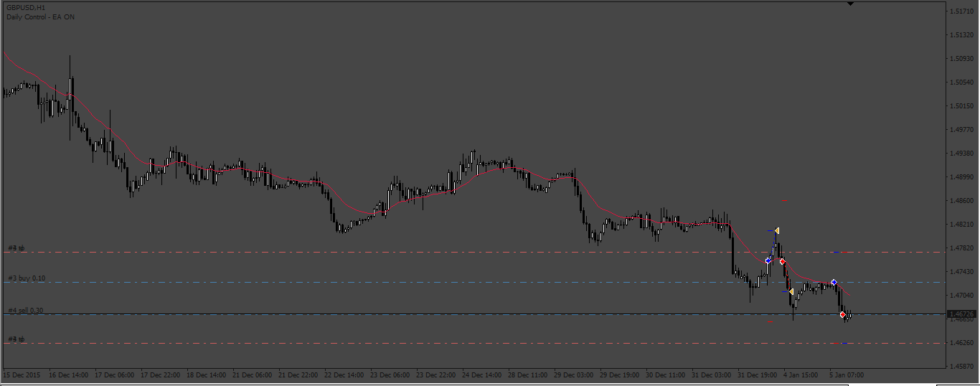The height and width of the screenshot is (386, 980).
Task: Click the 'Daily Control - EA ON' label
Action: click(x=40, y=17)
